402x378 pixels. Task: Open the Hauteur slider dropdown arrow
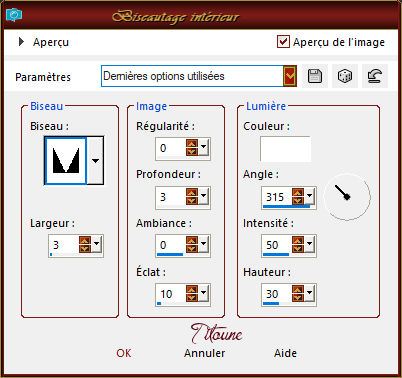[309, 293]
